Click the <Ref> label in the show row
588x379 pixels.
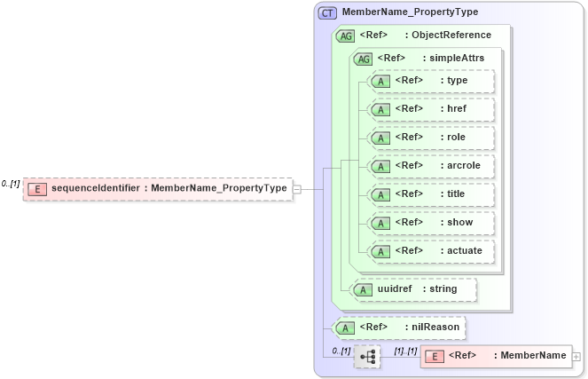coord(409,222)
